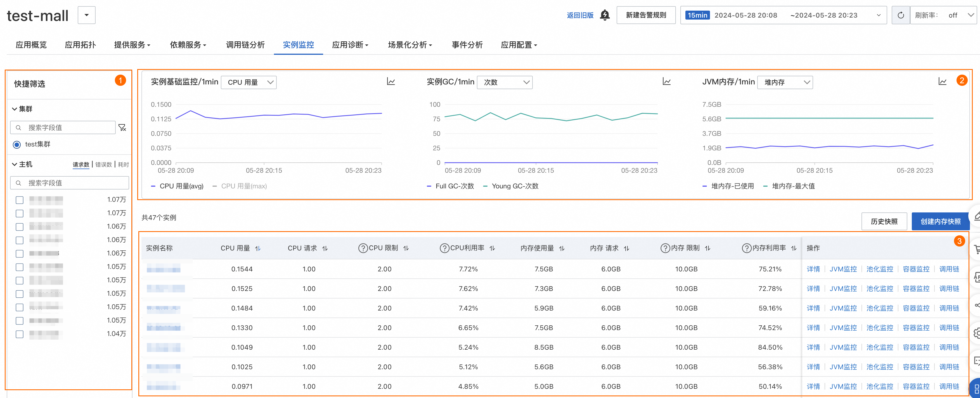Select the test集群 radio button

[17, 144]
